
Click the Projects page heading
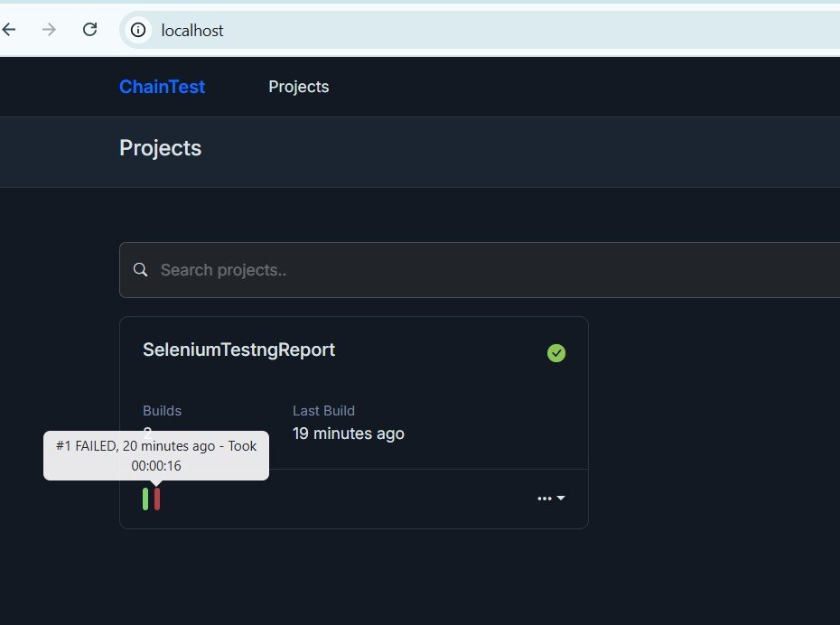tap(160, 148)
